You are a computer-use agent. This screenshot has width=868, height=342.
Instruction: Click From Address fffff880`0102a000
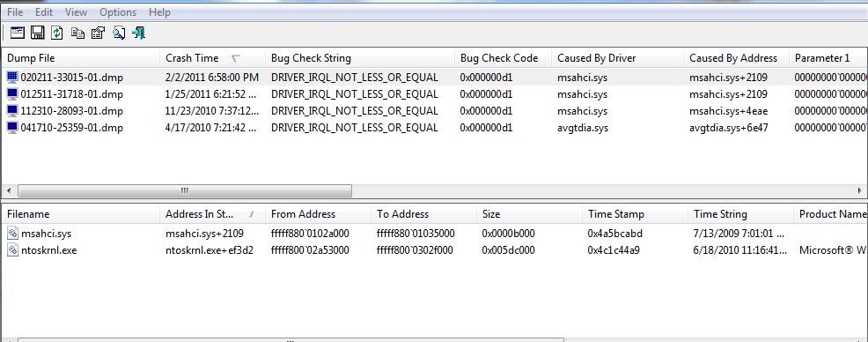(310, 234)
